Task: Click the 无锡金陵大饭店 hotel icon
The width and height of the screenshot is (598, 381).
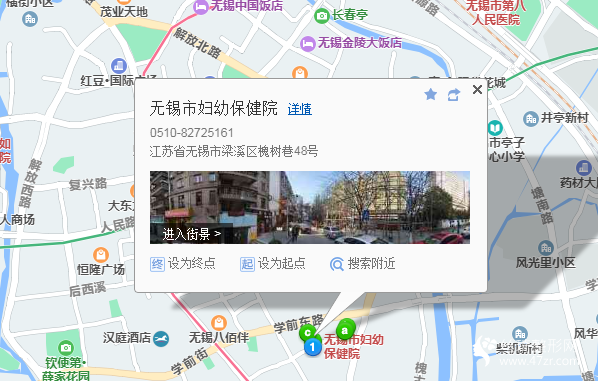Action: (307, 43)
